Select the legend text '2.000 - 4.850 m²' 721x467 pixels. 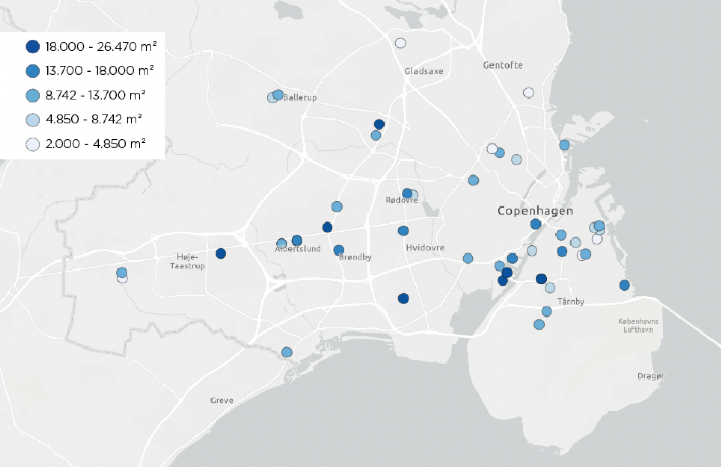[x=95, y=144]
